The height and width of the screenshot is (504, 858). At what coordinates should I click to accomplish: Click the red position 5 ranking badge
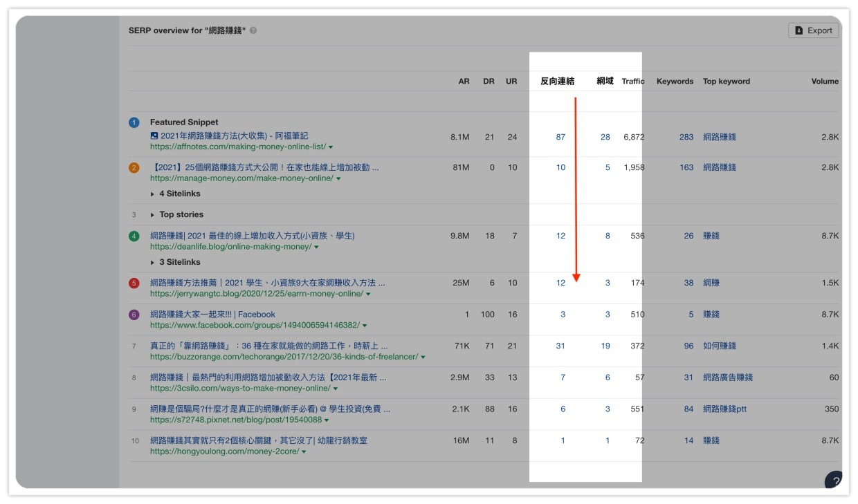tap(133, 281)
